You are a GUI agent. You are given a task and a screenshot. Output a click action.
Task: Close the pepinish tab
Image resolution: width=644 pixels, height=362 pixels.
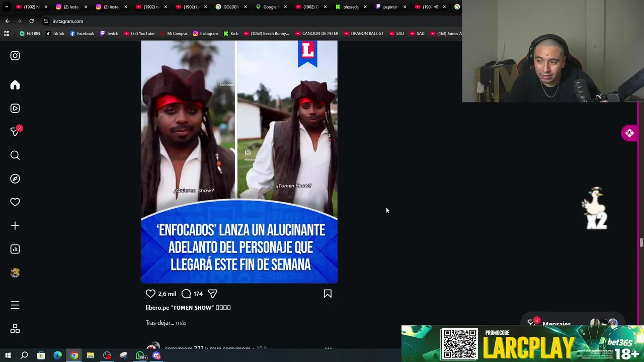(405, 7)
